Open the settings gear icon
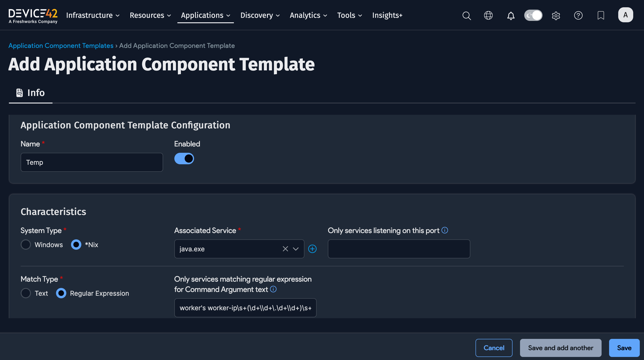644x360 pixels. [x=556, y=15]
